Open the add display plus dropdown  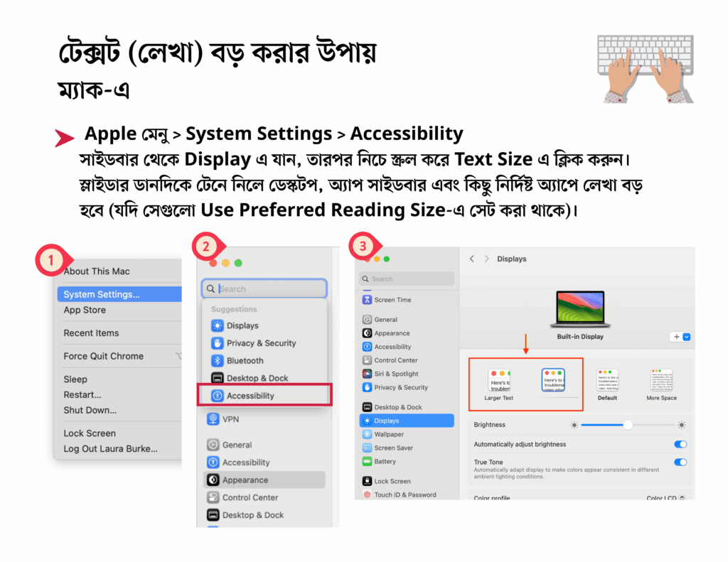coord(680,337)
